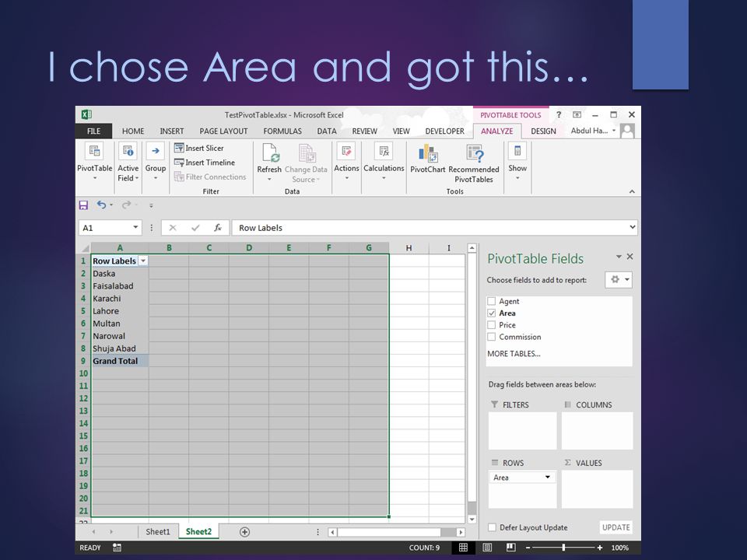This screenshot has width=747, height=560.
Task: Switch to Page Break Preview in status bar
Action: coord(510,548)
